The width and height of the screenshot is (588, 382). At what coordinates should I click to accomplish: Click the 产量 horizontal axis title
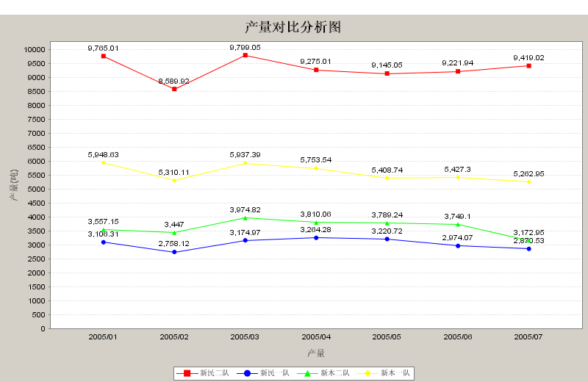(x=316, y=353)
